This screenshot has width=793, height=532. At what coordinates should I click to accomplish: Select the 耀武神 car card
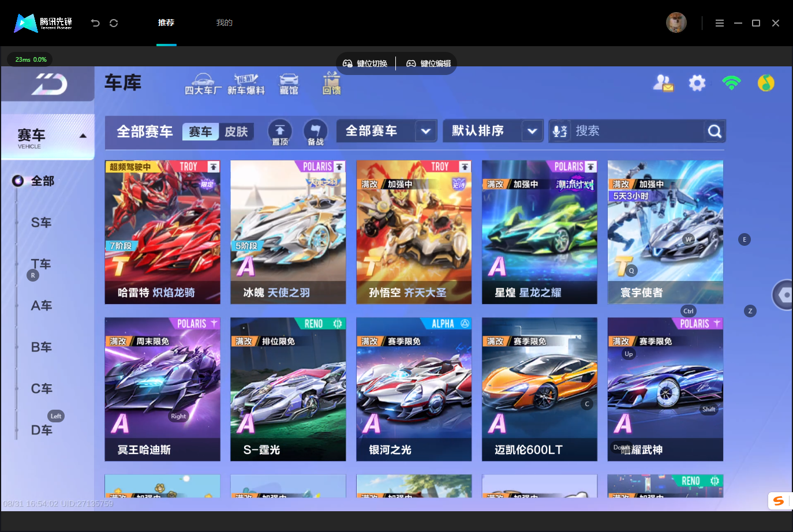click(665, 389)
